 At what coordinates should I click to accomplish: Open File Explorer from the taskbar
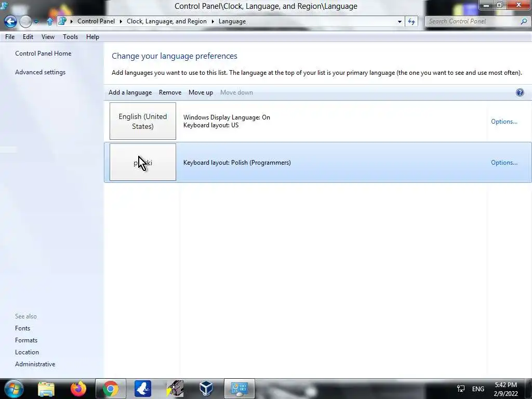coord(46,389)
